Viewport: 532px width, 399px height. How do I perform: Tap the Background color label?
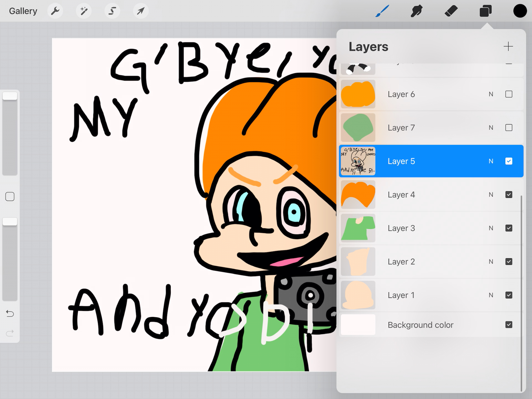(x=420, y=325)
